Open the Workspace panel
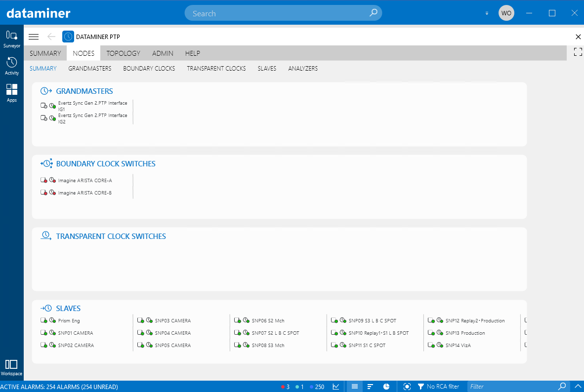Screen dimensions: 584x392 11,367
